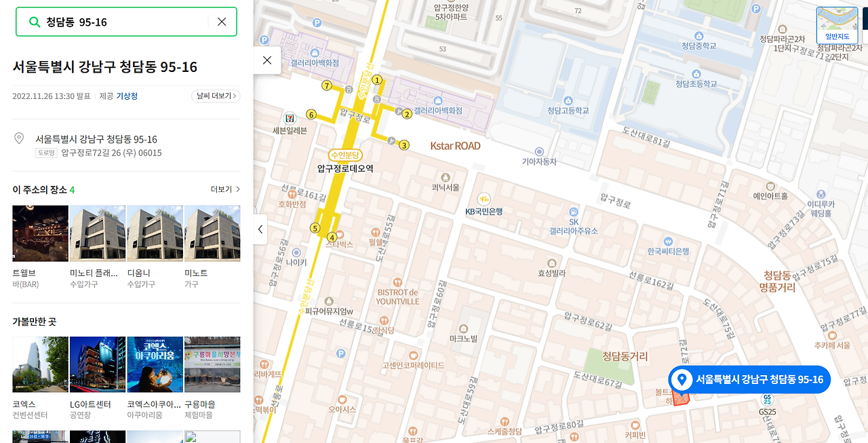The height and width of the screenshot is (443, 868).
Task: Open 날씨 더보기 weather details
Action: pos(216,96)
